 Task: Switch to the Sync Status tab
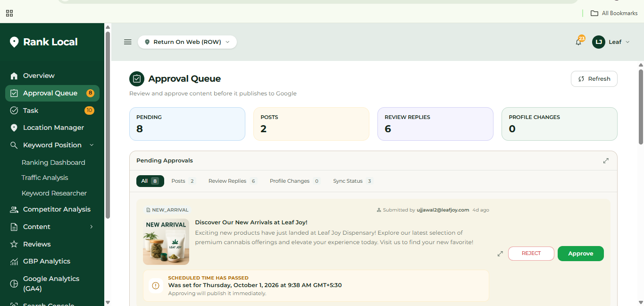coord(353,181)
